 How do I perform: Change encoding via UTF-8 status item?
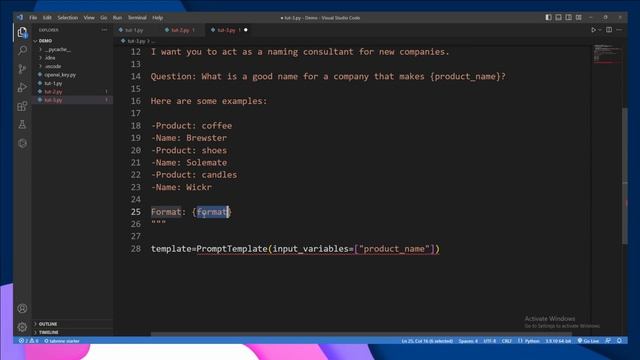tap(489, 341)
